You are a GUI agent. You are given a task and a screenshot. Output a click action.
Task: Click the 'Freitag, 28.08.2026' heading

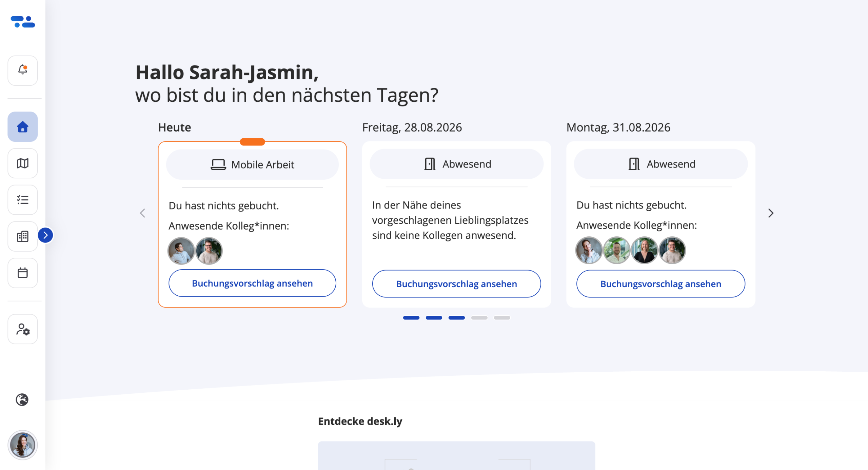pyautogui.click(x=412, y=128)
